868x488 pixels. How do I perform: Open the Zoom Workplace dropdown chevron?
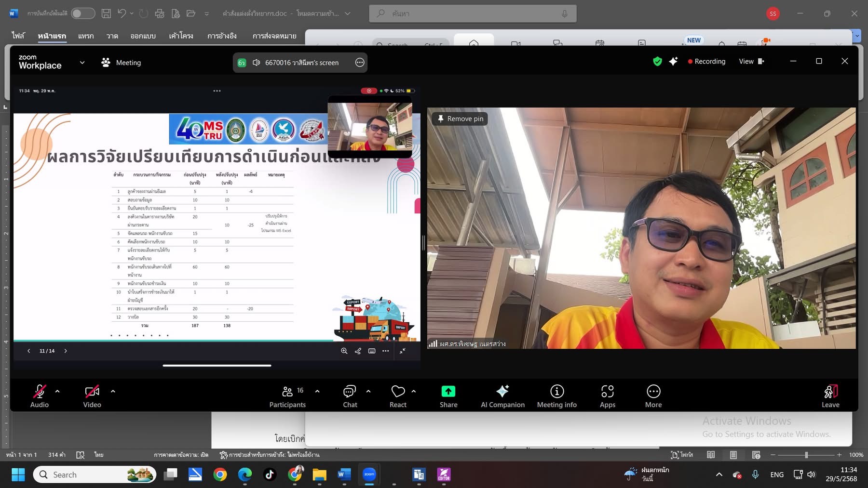coord(82,62)
